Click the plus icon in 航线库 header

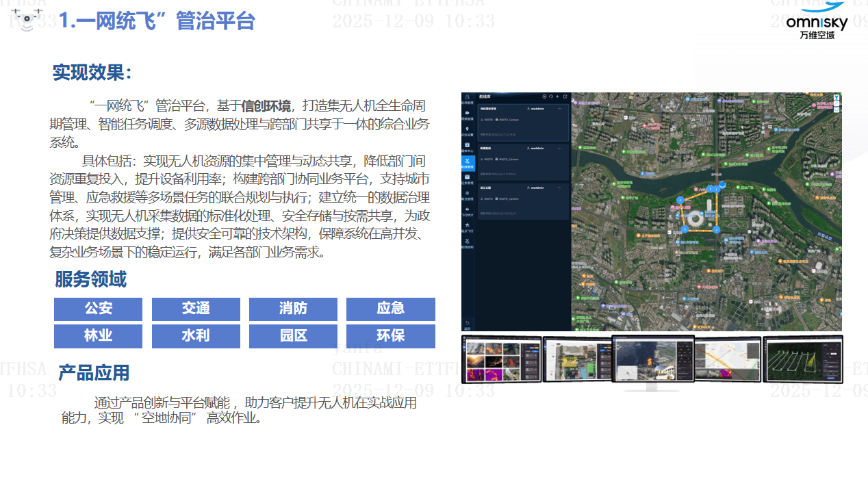(x=558, y=97)
